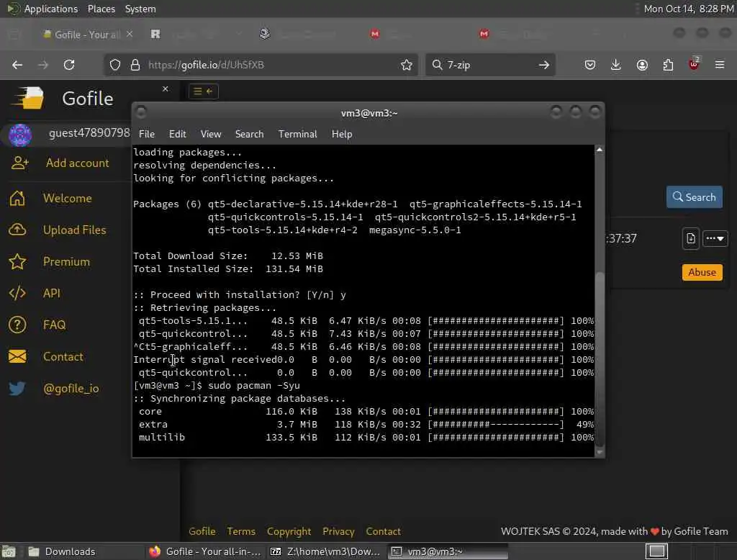
Task: Click terminal scrollbar down arrow
Action: pos(600,452)
